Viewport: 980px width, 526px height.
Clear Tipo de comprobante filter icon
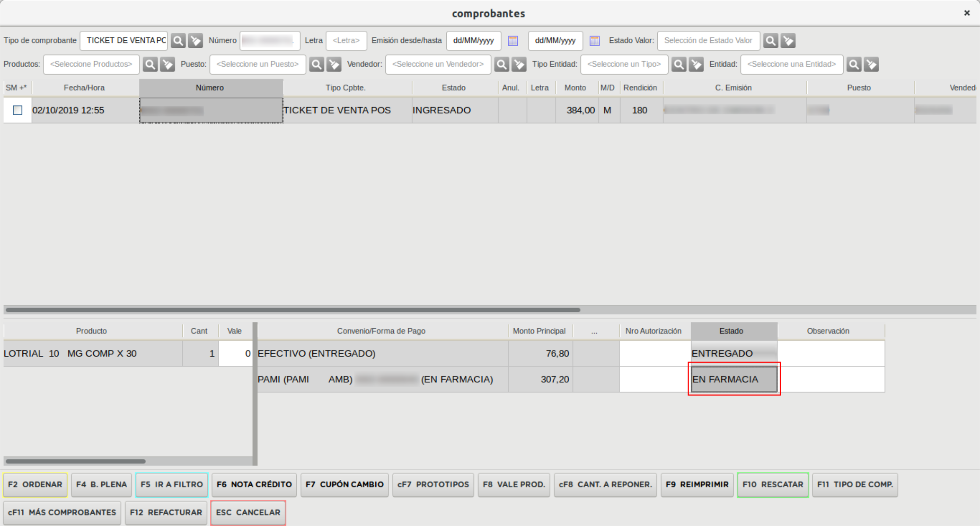coord(196,41)
